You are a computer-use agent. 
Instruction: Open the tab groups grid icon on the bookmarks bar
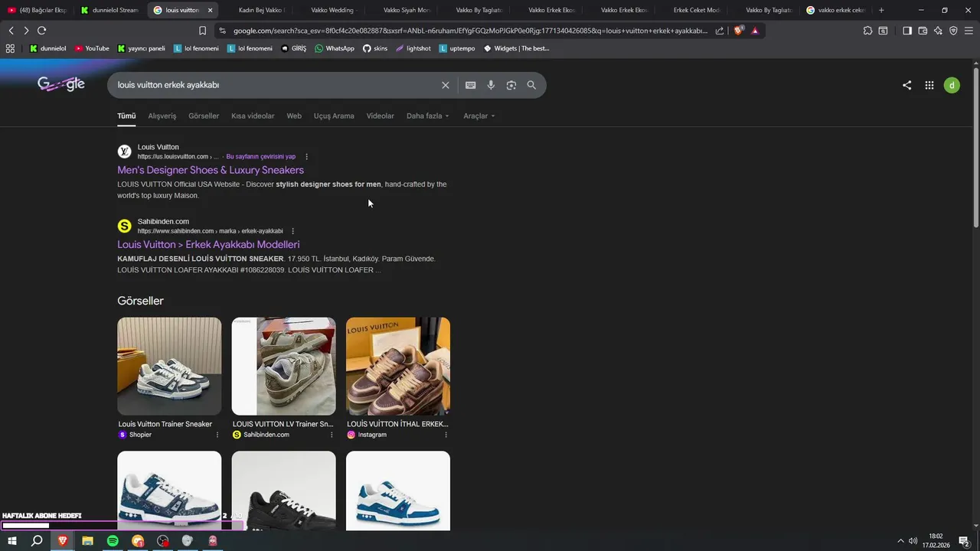click(10, 48)
